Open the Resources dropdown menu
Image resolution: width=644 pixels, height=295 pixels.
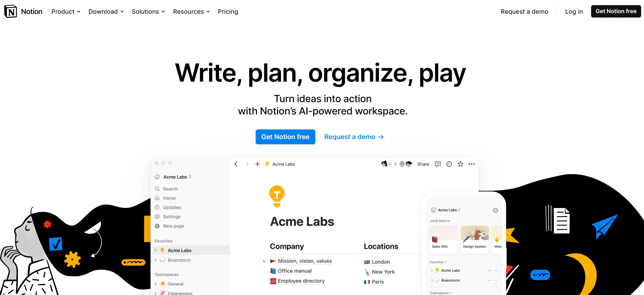point(191,11)
